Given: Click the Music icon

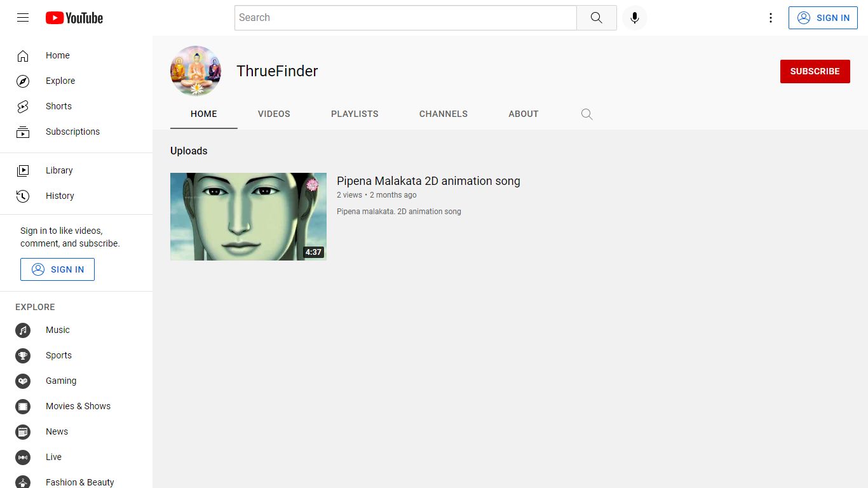Looking at the screenshot, I should point(23,330).
